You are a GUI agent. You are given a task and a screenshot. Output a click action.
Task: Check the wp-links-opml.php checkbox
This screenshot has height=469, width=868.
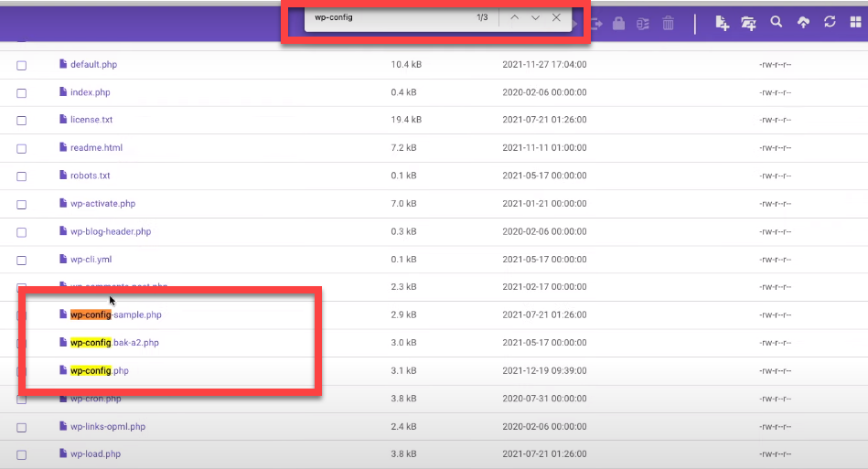(x=22, y=427)
